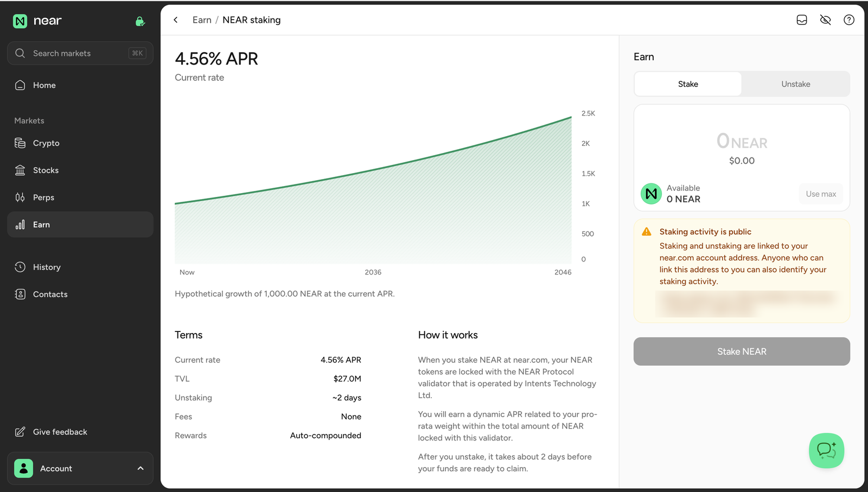Click the 0 NEAR amount input

[742, 142]
